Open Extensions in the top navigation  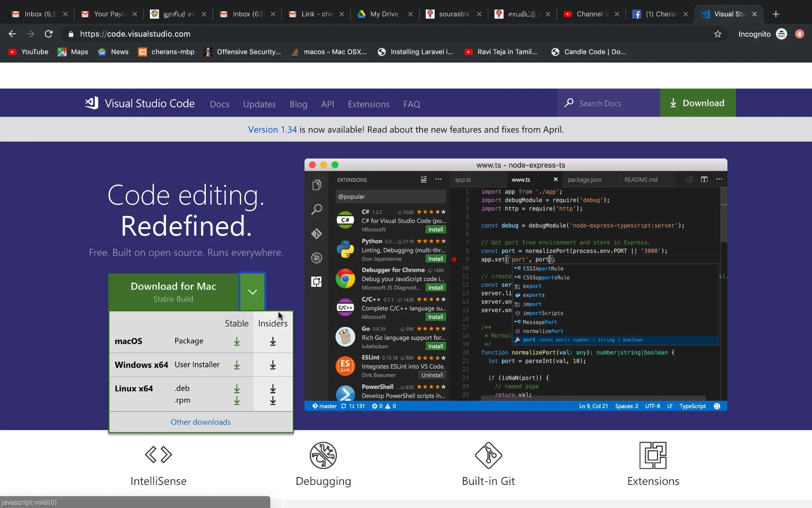click(x=368, y=104)
